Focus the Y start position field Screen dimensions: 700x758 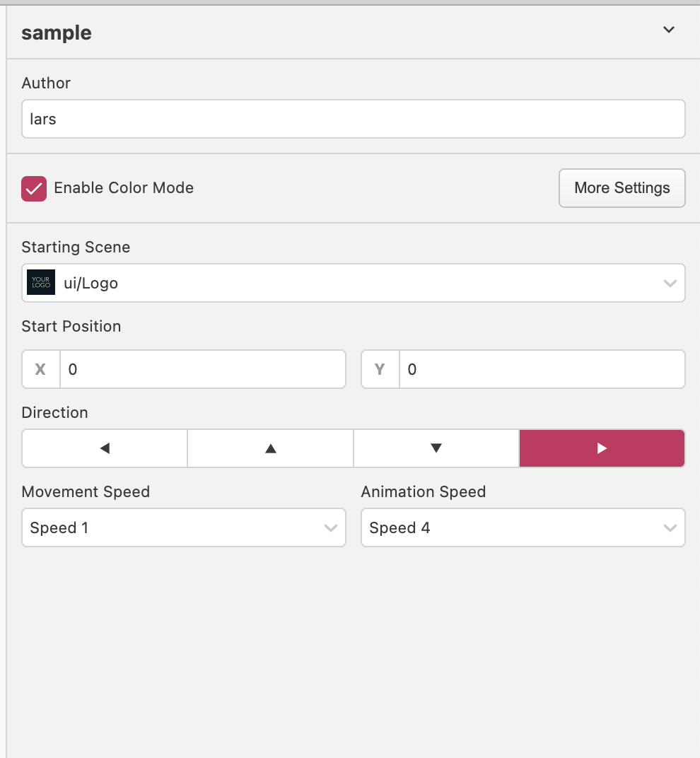pyautogui.click(x=542, y=369)
